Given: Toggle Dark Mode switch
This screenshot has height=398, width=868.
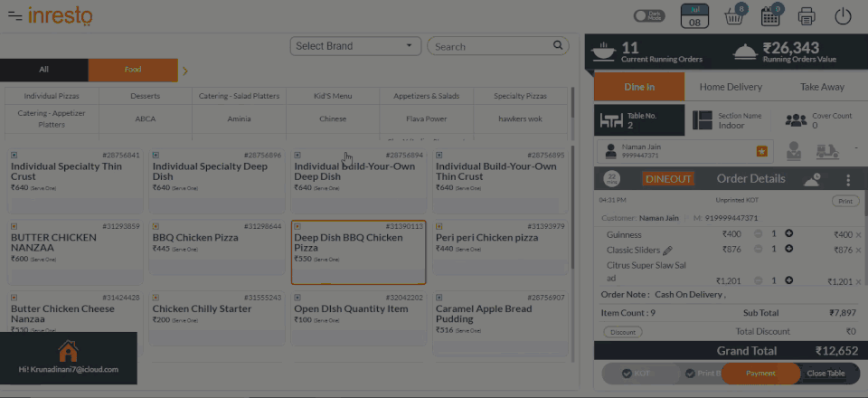Looking at the screenshot, I should (x=648, y=16).
